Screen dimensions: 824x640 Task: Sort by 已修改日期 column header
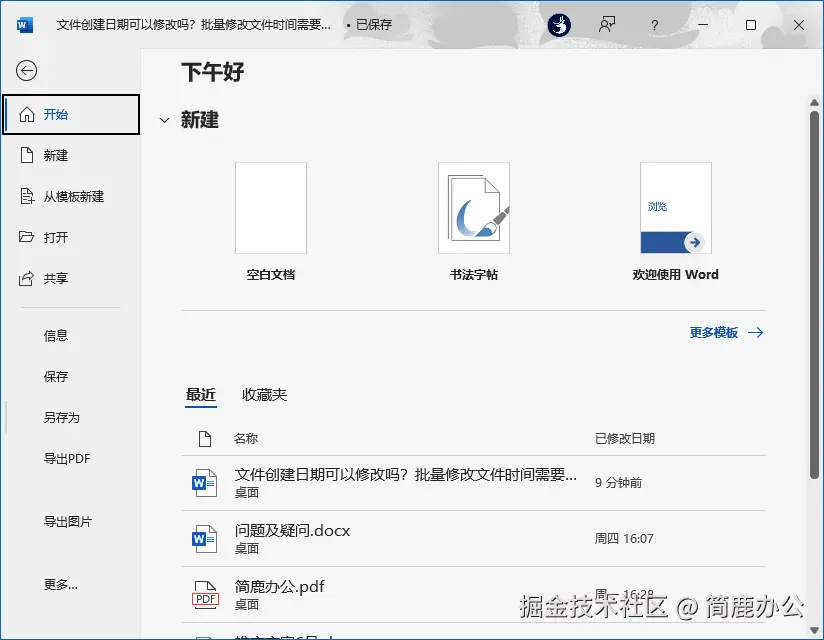(625, 438)
